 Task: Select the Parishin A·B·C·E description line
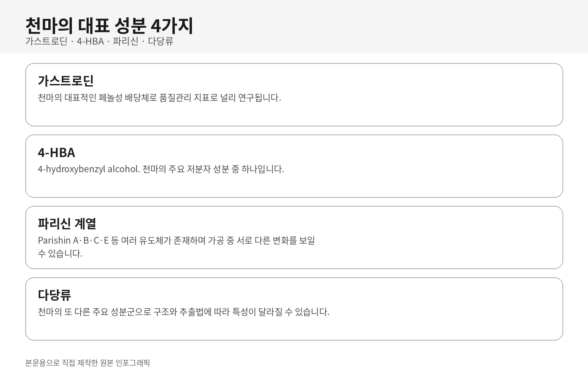coord(176,240)
